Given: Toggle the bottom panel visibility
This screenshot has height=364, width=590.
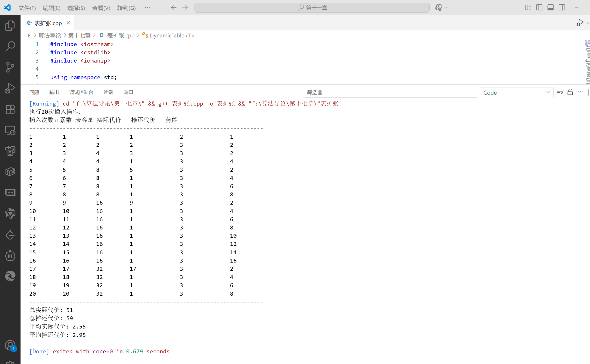Looking at the screenshot, I should pos(550,7).
